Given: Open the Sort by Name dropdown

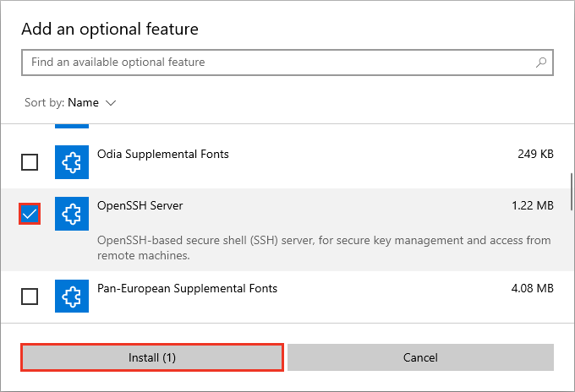Looking at the screenshot, I should coord(83,103).
